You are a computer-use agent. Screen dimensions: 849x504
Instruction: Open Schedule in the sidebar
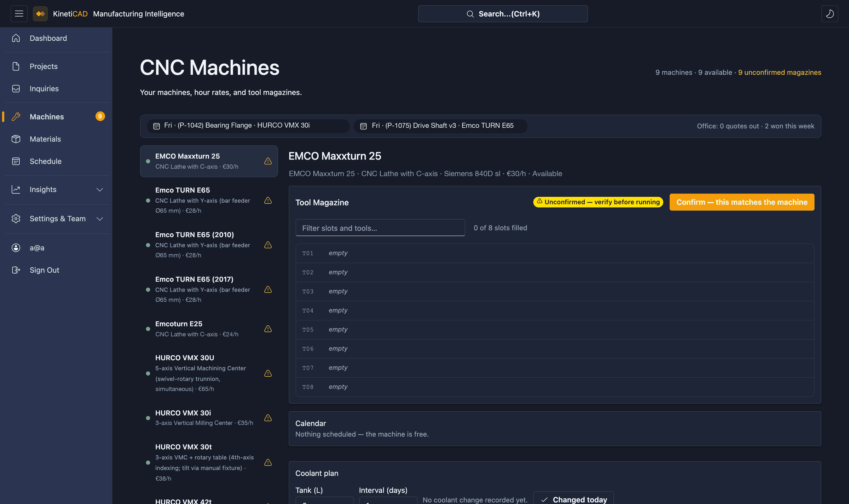pyautogui.click(x=57, y=161)
